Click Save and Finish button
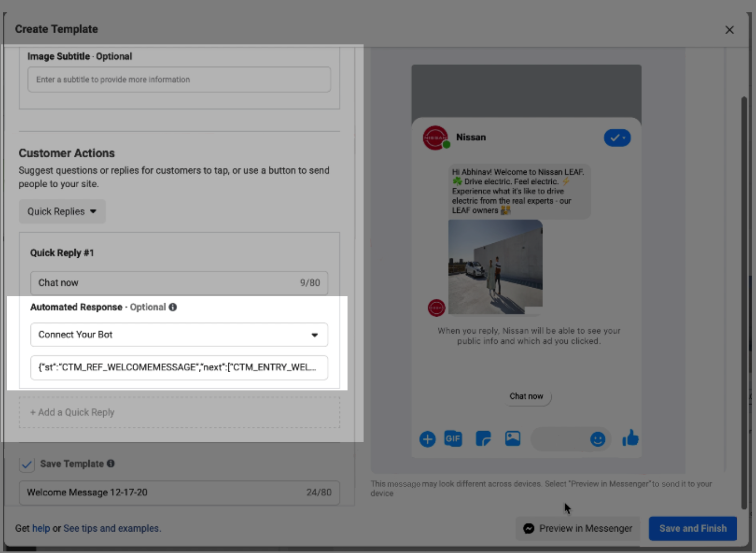Viewport: 756px width, 553px height. point(693,528)
